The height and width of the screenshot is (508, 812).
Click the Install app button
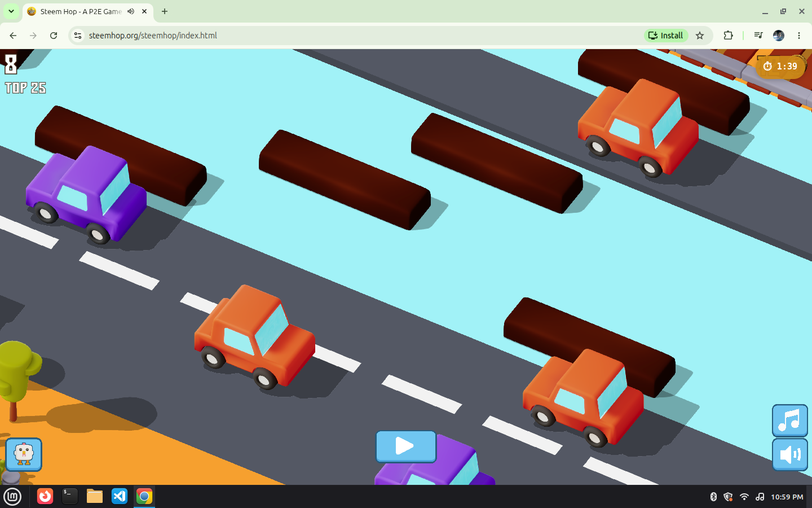666,36
